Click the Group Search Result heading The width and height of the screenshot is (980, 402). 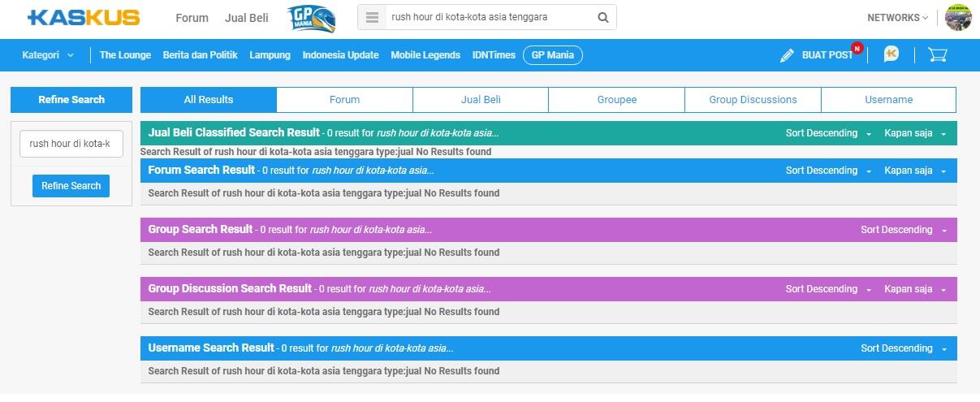coord(201,229)
